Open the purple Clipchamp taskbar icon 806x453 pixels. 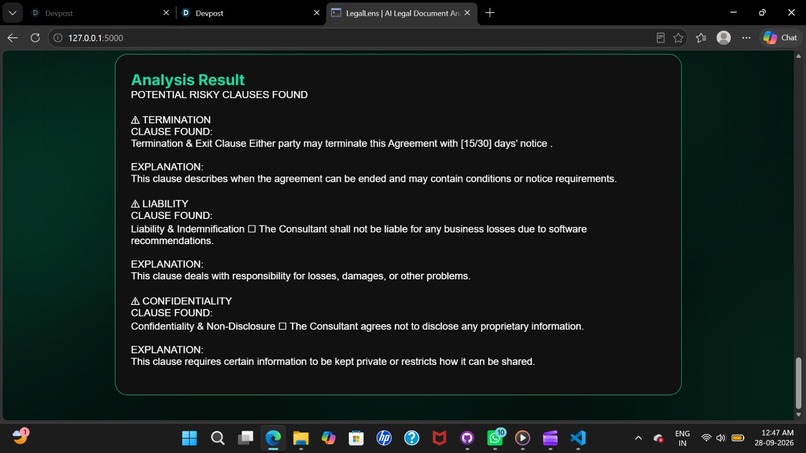pos(551,438)
